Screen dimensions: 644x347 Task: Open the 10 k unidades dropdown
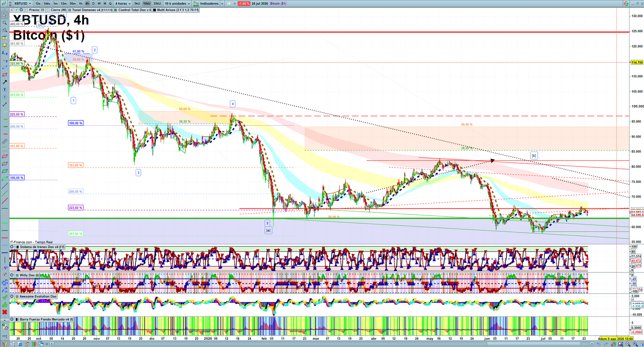177,3
